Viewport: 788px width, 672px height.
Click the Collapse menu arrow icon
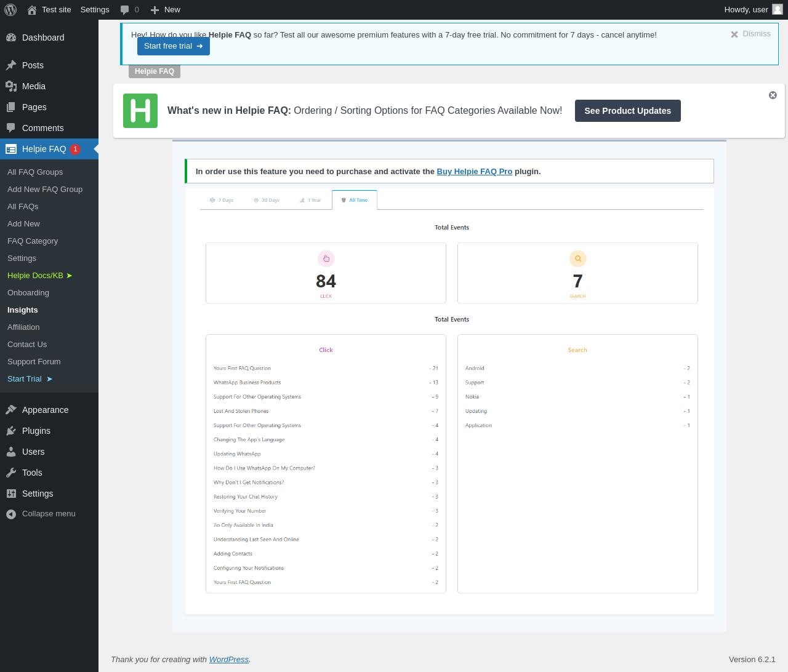(11, 514)
